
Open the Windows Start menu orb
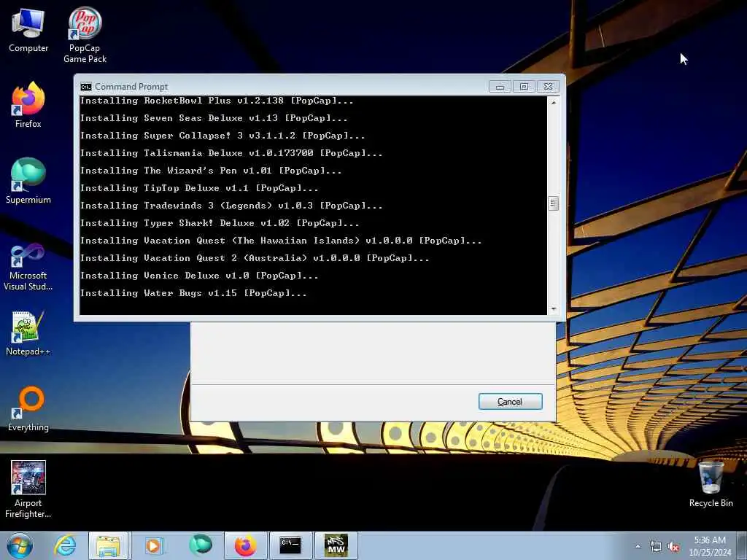point(20,545)
